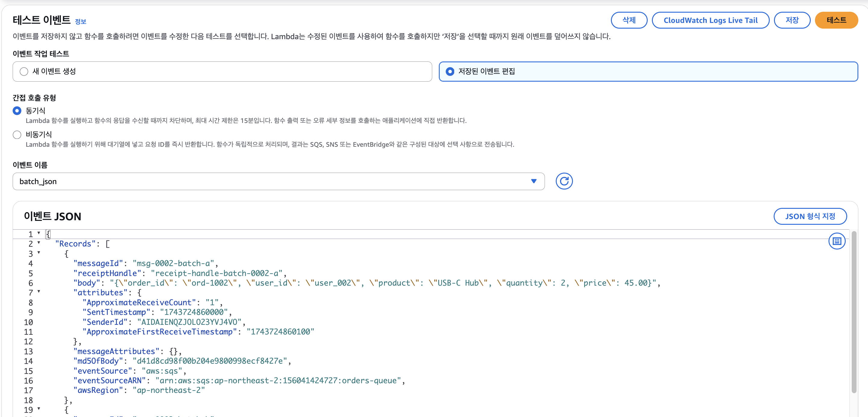Select 저장된 이벤트 편집 radio option
Viewport: 868px width, 417px height.
point(450,71)
